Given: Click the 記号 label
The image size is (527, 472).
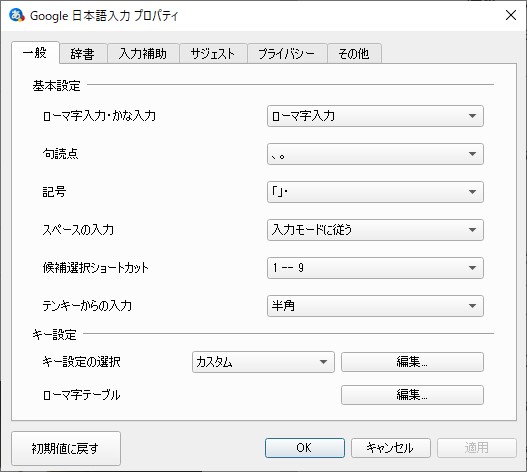Looking at the screenshot, I should (x=54, y=192).
